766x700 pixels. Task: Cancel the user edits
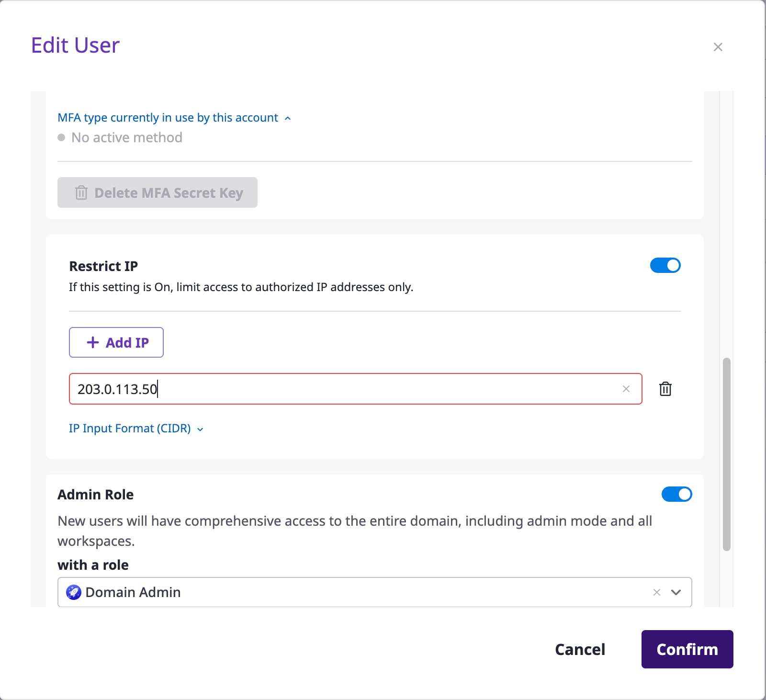click(x=580, y=649)
